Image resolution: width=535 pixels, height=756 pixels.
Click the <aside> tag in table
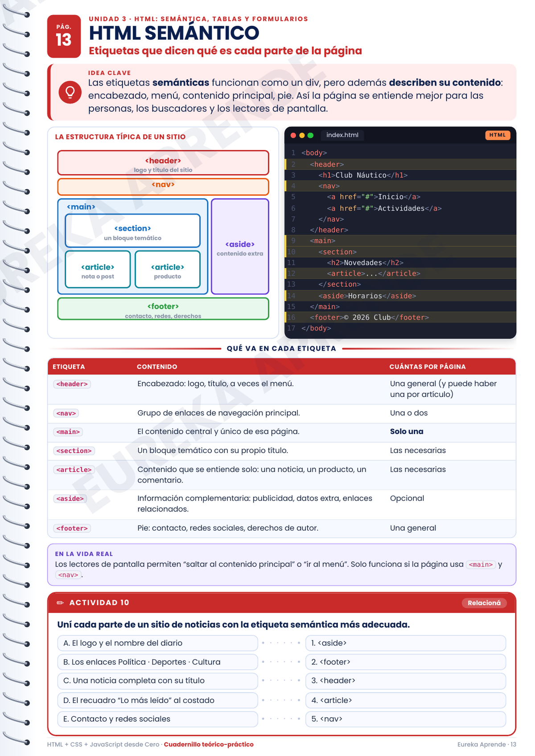70,499
